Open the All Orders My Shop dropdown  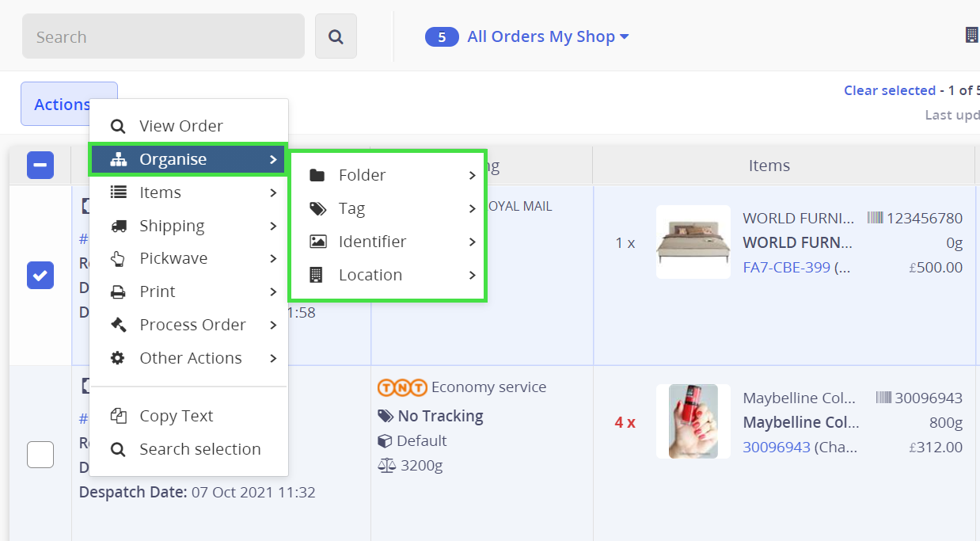547,36
